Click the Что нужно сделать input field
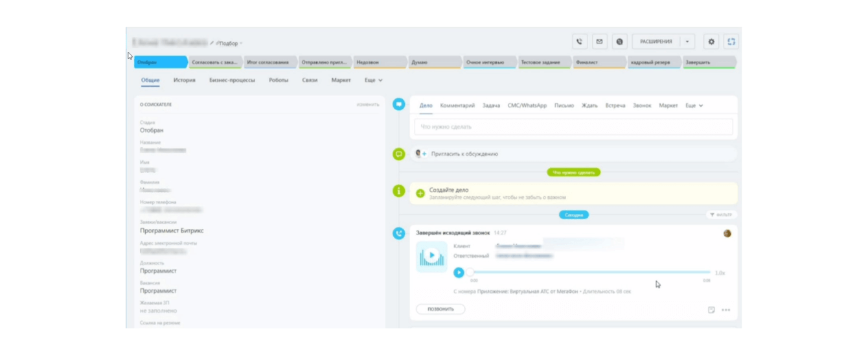Screen dimensions: 868x346 [574, 127]
